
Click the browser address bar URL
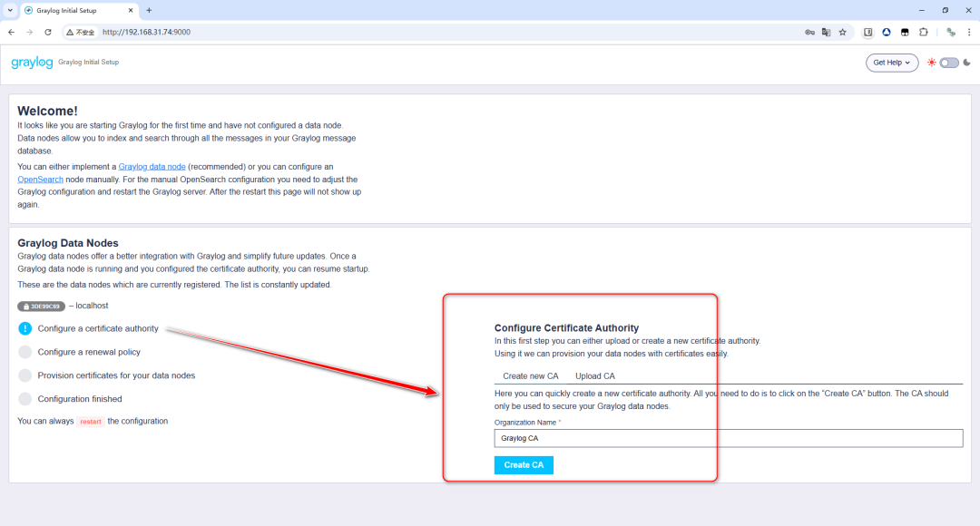tap(146, 32)
